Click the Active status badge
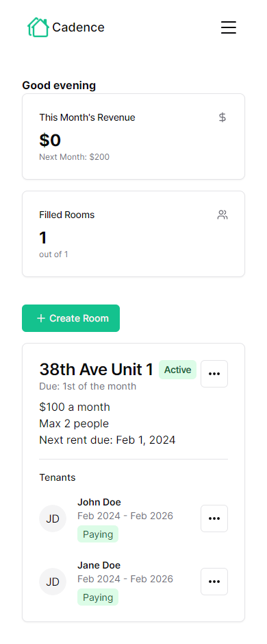The width and height of the screenshot is (267, 644). point(177,370)
